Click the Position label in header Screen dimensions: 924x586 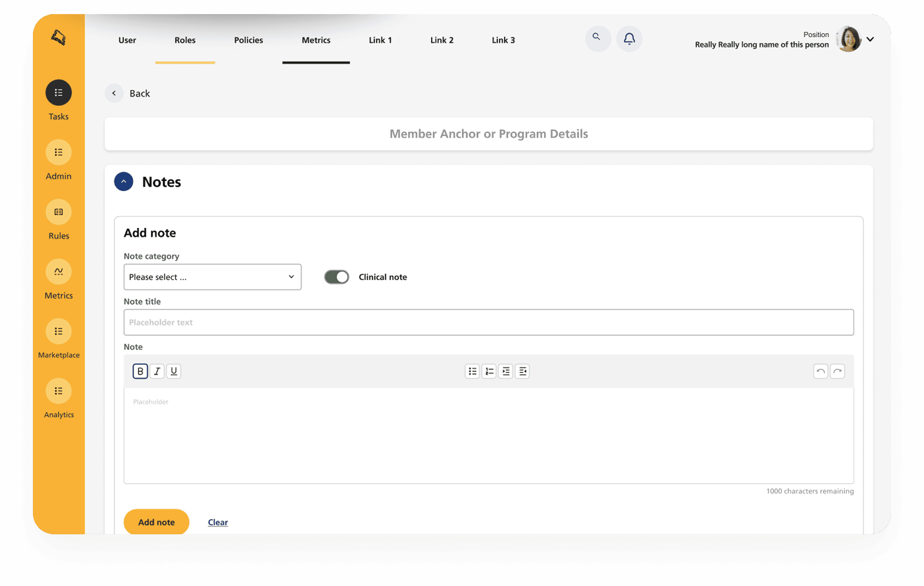click(x=816, y=34)
